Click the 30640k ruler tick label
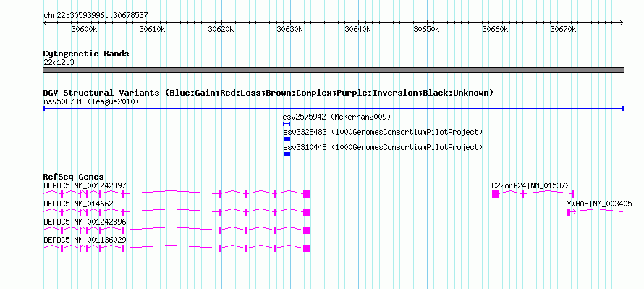The height and width of the screenshot is (289, 644). point(357,29)
